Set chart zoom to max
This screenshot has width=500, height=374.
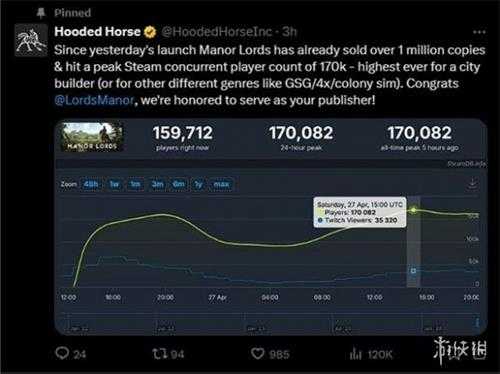(x=221, y=184)
